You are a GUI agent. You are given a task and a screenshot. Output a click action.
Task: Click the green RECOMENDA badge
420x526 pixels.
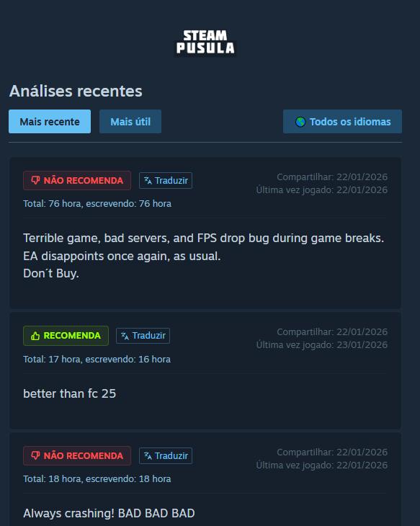66,336
